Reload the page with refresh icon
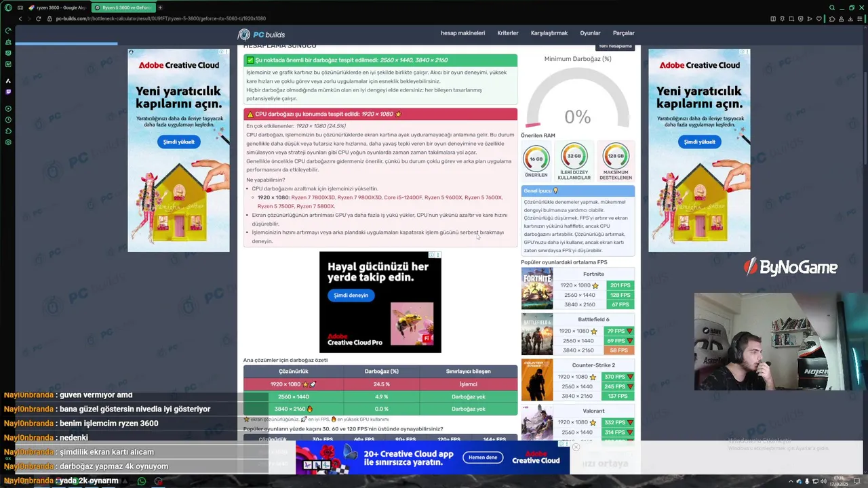The width and height of the screenshot is (868, 488). [38, 18]
